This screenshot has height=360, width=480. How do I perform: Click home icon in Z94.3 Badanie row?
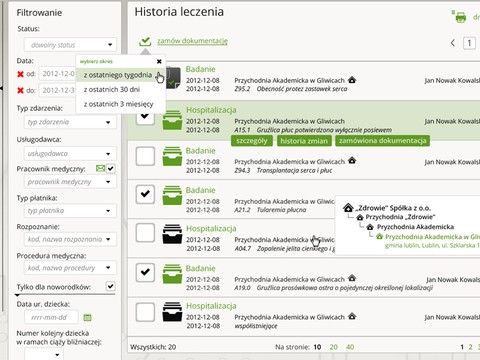352,161
